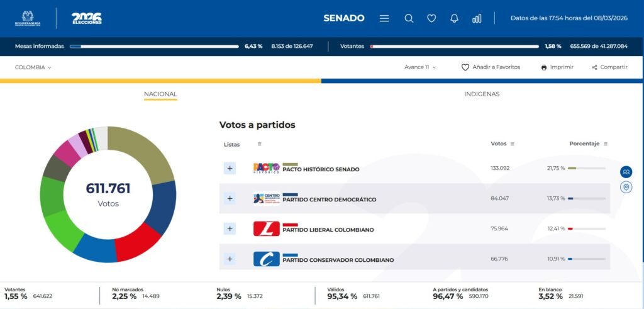
Task: Click the Registraduría logo
Action: (x=28, y=18)
